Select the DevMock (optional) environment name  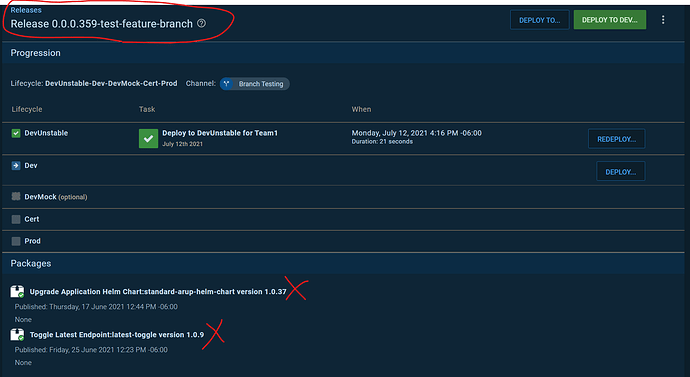click(56, 197)
